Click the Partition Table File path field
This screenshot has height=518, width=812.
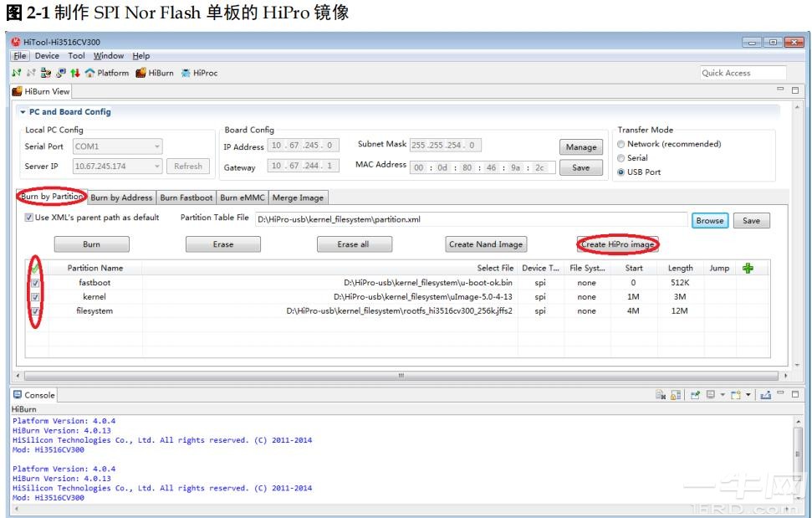pos(468,219)
